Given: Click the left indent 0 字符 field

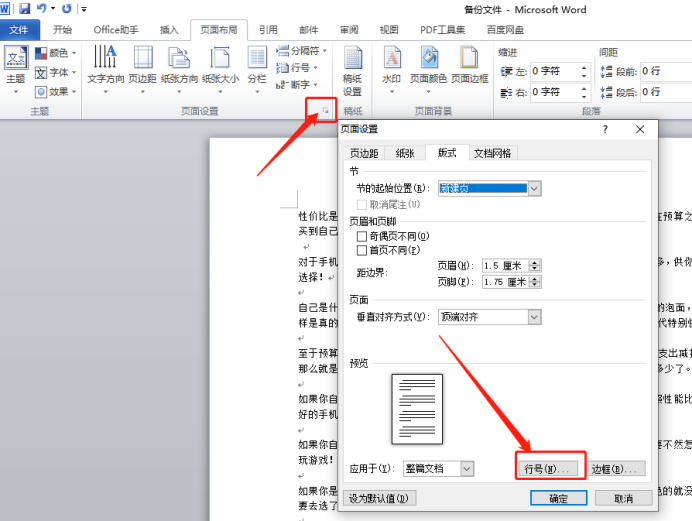Looking at the screenshot, I should point(555,71).
